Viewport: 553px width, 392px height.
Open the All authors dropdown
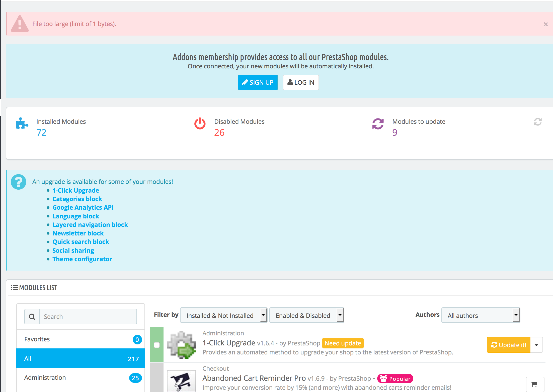coord(480,315)
